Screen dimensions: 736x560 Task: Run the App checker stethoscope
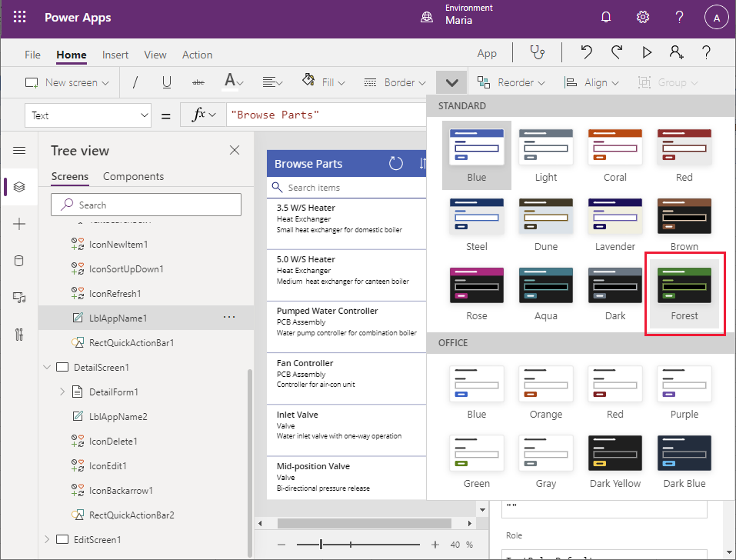537,52
